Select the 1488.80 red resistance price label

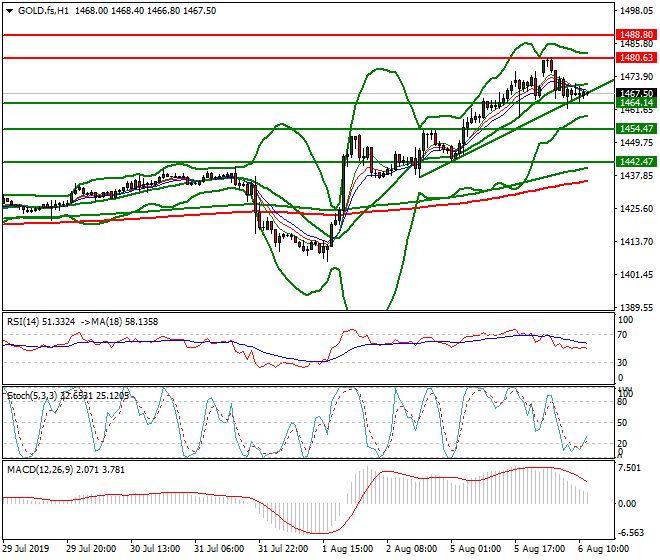(x=636, y=34)
